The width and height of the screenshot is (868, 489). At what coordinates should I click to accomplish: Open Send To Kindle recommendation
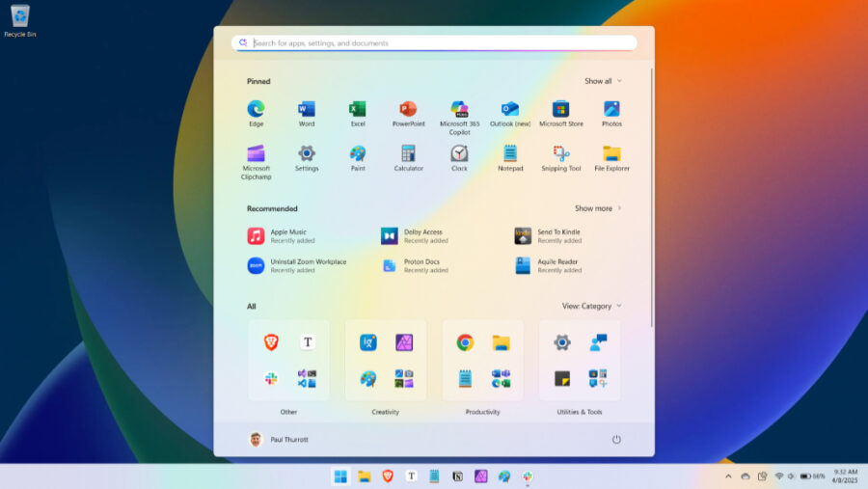[548, 236]
